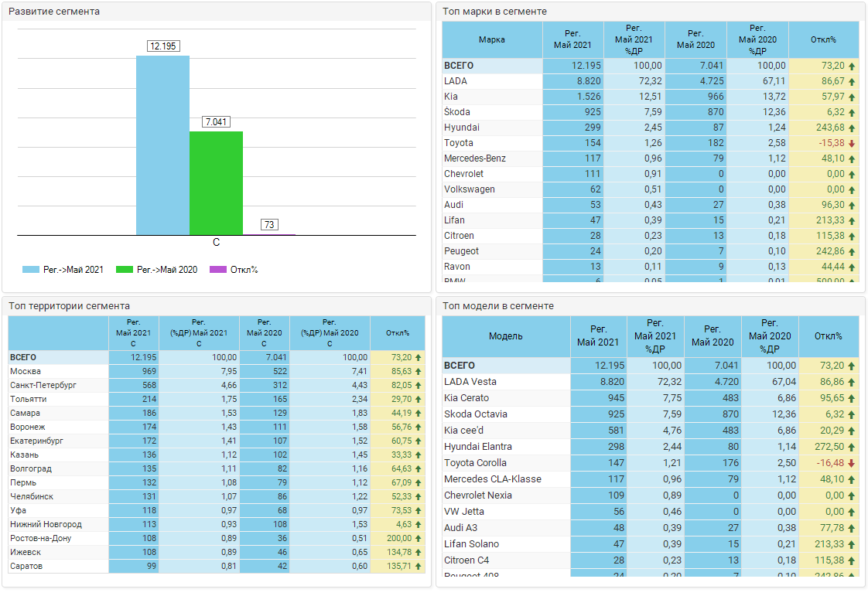Toggle the Рег.->Май 2020 legend series
Screen dimensions: 868x613
point(157,270)
